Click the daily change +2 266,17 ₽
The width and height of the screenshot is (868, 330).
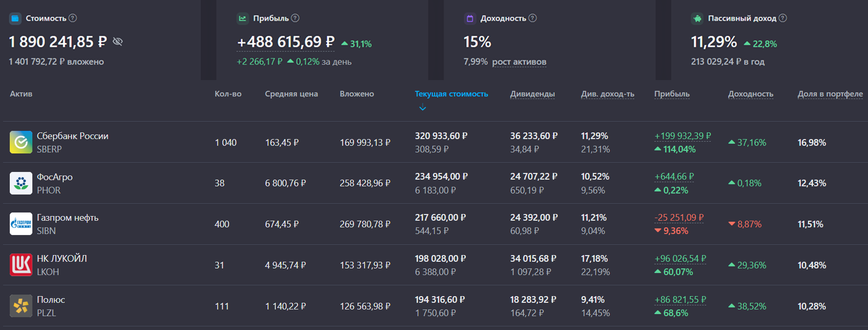259,62
